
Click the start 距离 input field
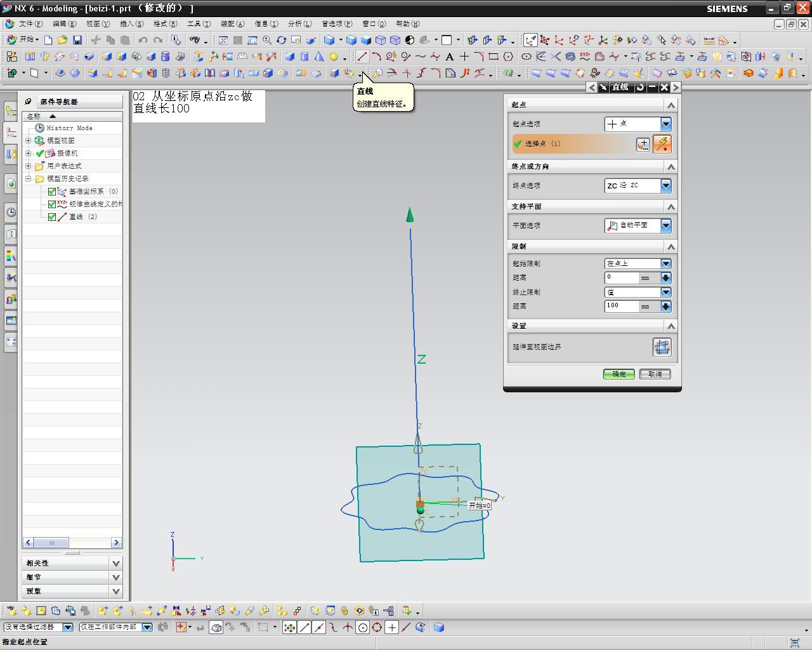[x=622, y=277]
